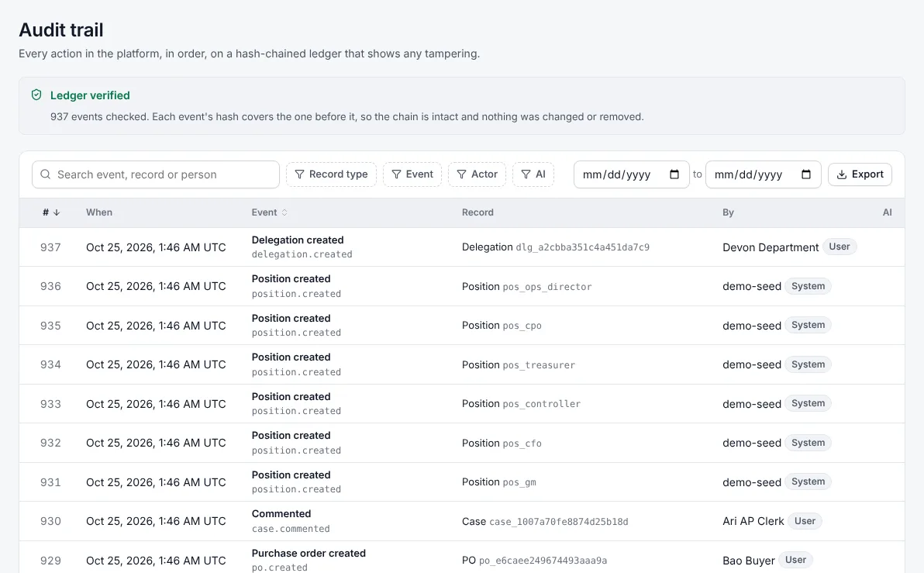Click the AI column header
Viewport: 924px width, 573px height.
[x=887, y=212]
